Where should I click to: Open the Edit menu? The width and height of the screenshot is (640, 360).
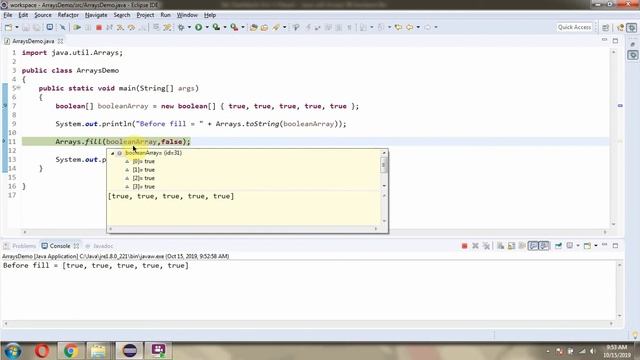pos(23,15)
